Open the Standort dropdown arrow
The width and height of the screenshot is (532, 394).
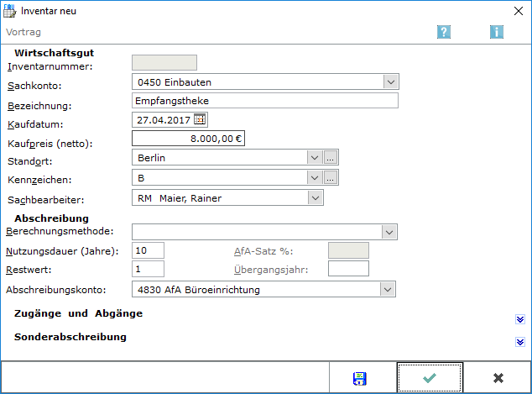click(315, 158)
